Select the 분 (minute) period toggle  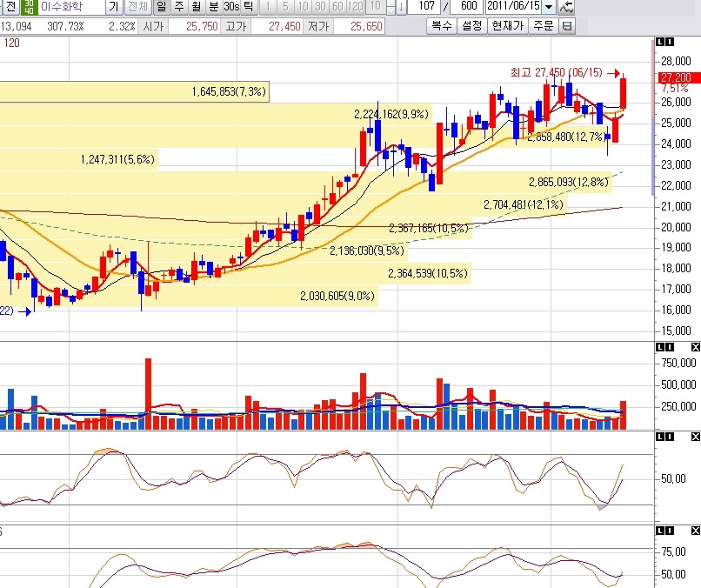coord(214,7)
